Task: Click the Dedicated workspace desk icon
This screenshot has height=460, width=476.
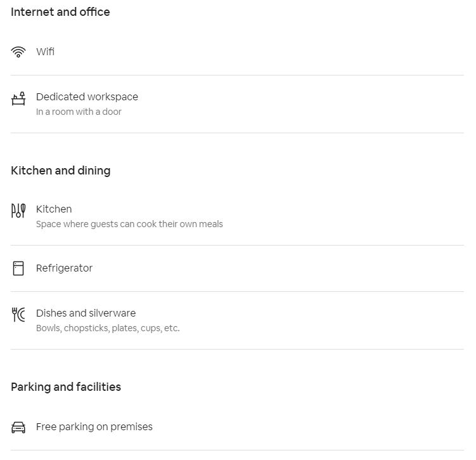Action: click(x=18, y=99)
